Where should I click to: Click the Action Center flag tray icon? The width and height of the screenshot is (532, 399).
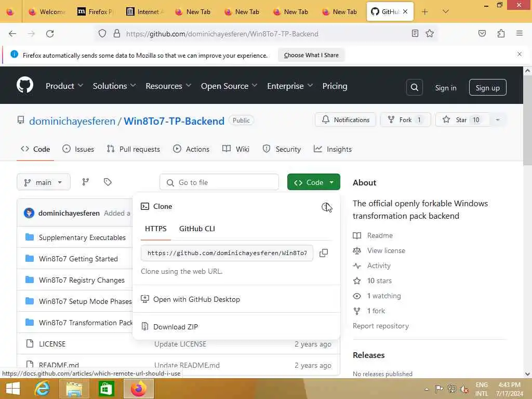(x=439, y=389)
